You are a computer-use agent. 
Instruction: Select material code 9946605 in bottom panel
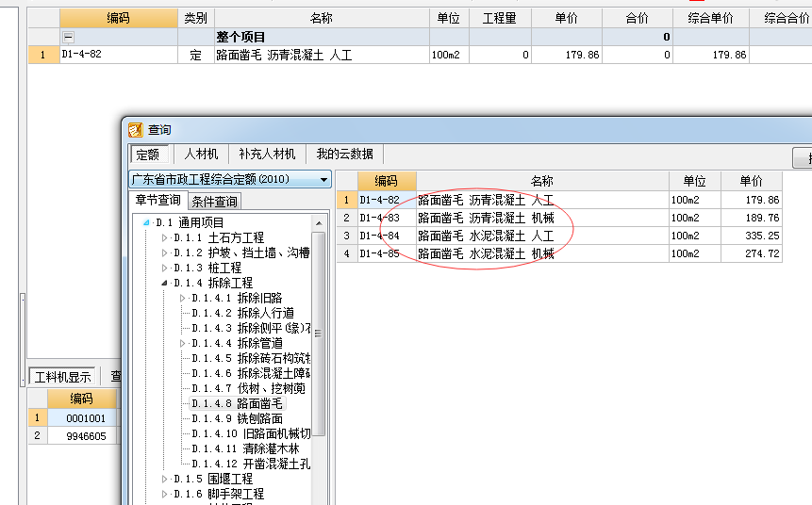pyautogui.click(x=82, y=436)
